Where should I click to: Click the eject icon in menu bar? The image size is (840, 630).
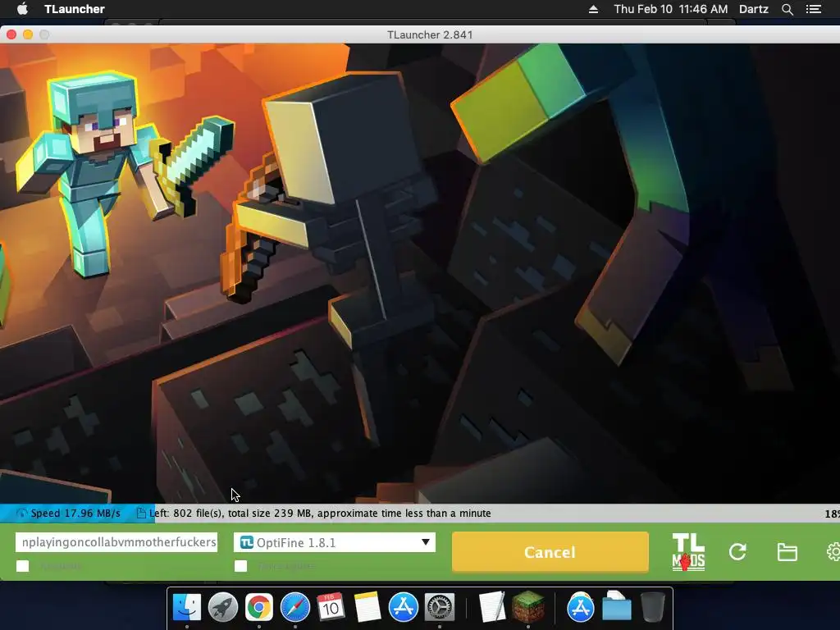tap(593, 9)
